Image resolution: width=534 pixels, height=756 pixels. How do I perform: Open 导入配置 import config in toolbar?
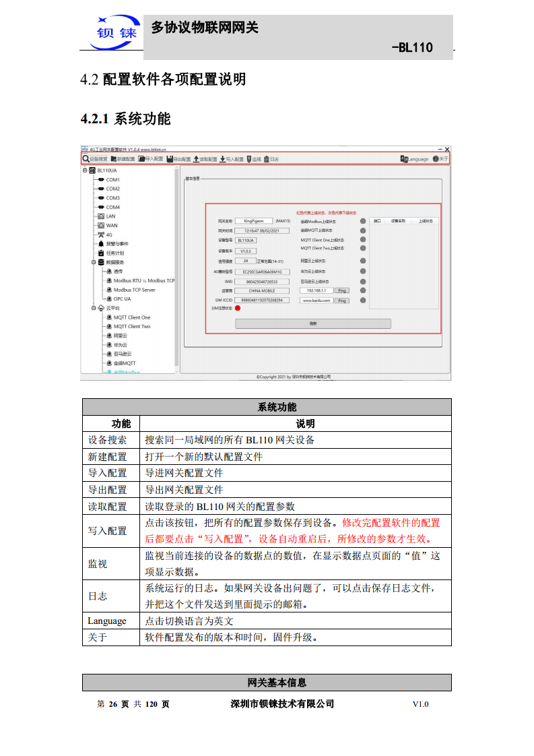151,159
